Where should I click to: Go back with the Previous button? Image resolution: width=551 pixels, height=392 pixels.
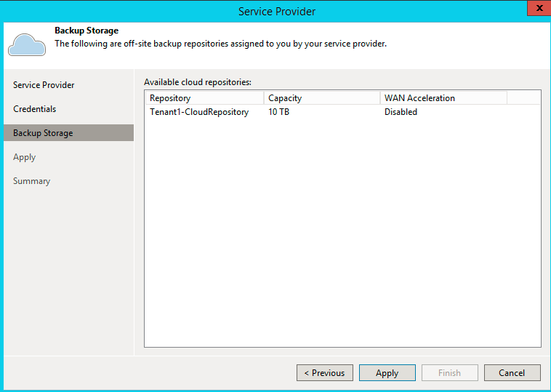click(325, 372)
